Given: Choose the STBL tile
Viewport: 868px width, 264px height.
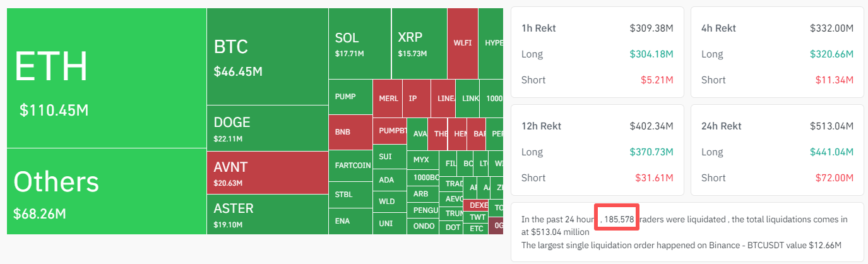Looking at the screenshot, I should [350, 195].
